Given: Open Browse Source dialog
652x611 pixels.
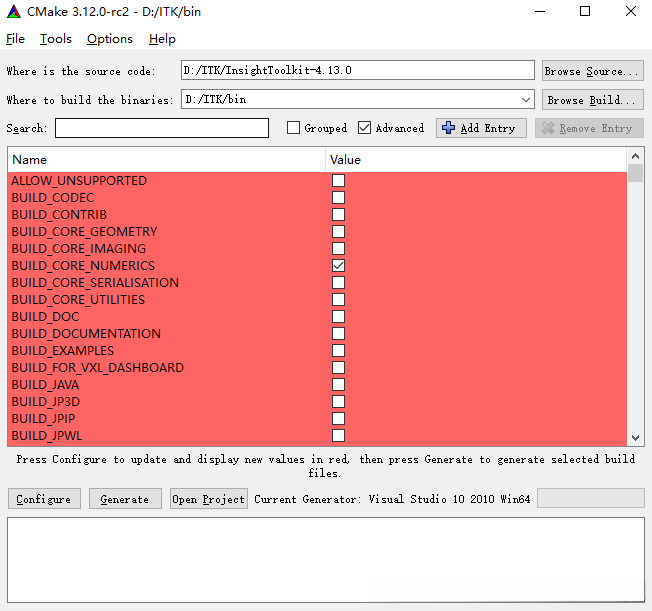Looking at the screenshot, I should coord(593,71).
